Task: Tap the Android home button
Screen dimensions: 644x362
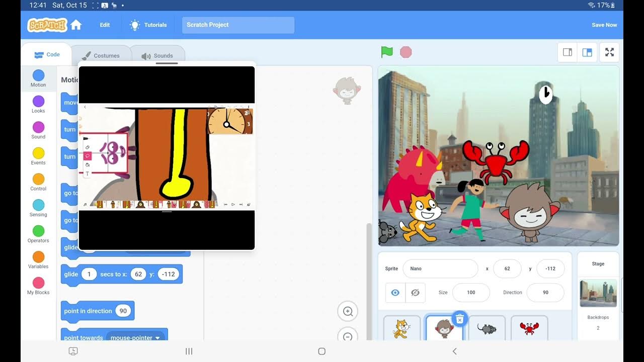Action: (x=322, y=351)
